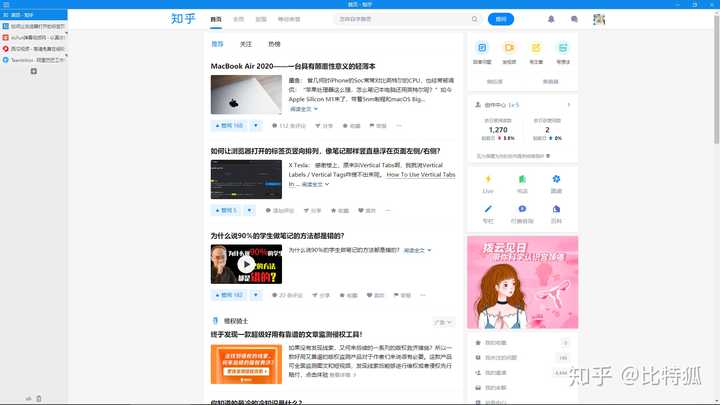This screenshot has height=405, width=720.
Task: Favorite the vertical tabs post
Action: 340,211
